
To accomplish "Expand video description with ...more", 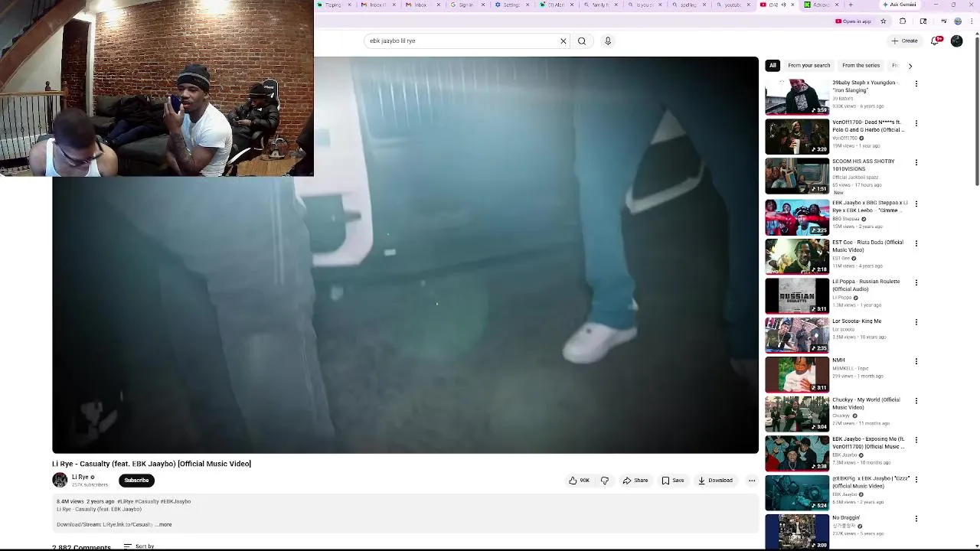I will coord(165,525).
